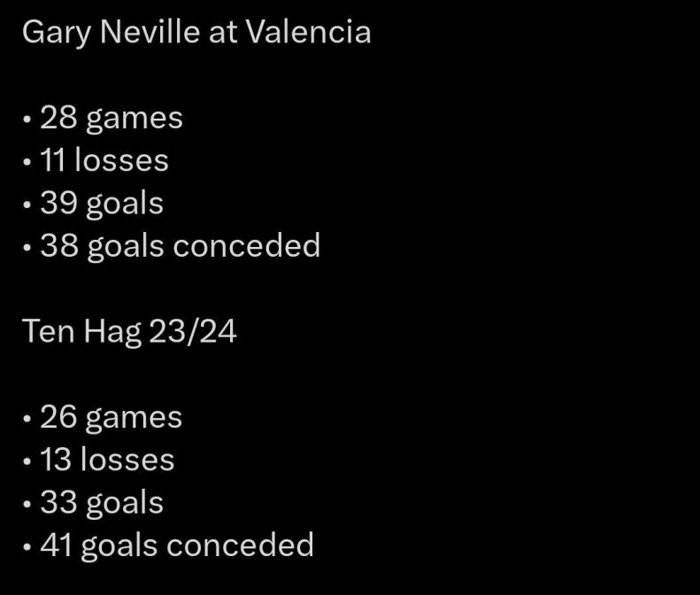Screen dimensions: 700x595
Task: Click the bullet before '41 goals conceded'
Action: click(x=27, y=546)
